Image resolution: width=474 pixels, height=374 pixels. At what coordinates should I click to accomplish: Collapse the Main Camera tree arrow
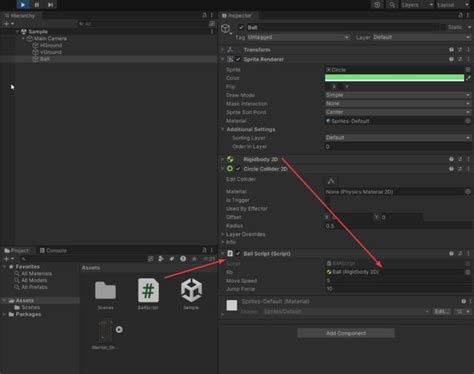(23, 38)
